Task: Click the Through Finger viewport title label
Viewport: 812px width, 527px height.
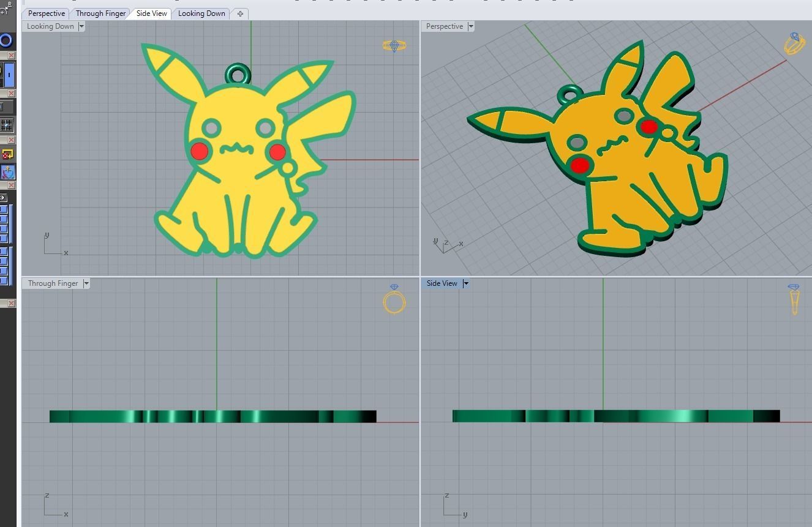Action: 53,283
